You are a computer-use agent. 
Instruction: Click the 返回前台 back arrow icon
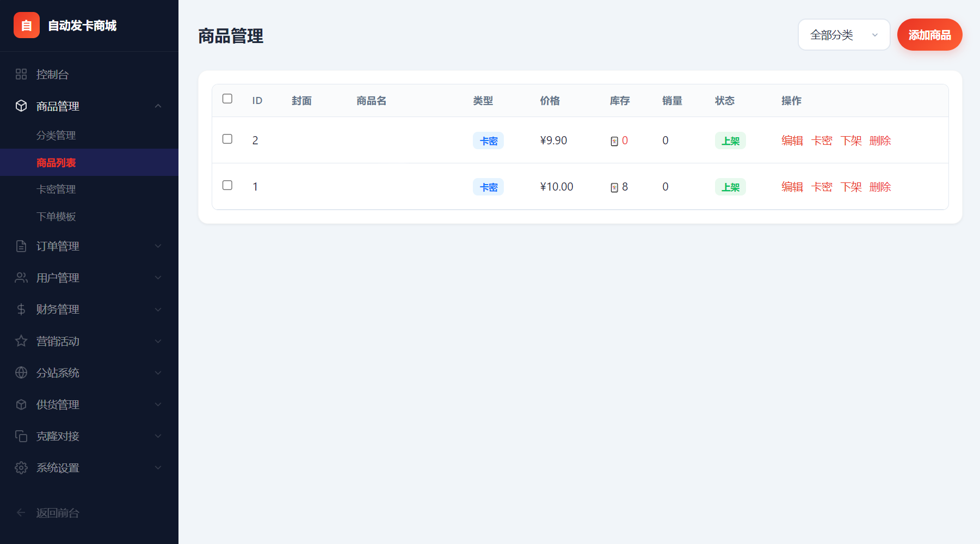[x=20, y=512]
